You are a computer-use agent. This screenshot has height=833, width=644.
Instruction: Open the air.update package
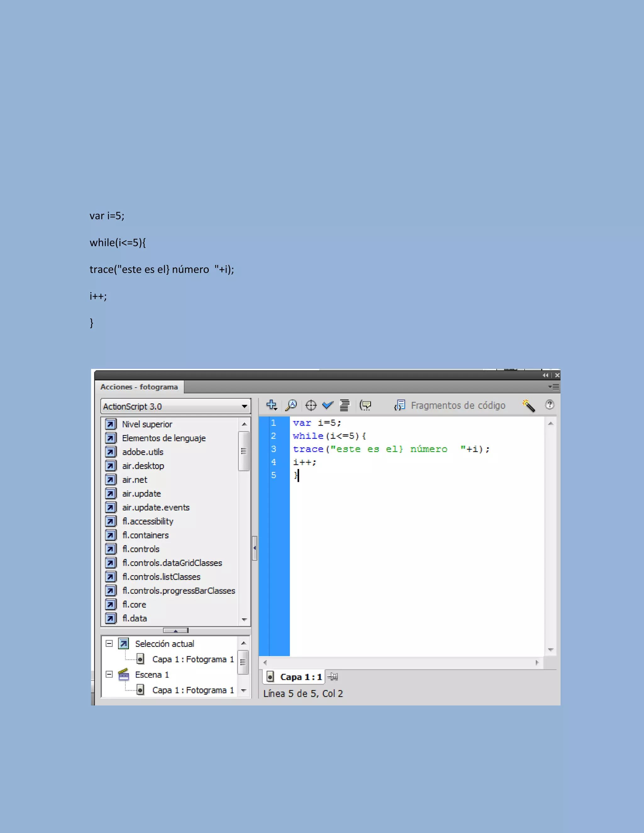click(x=142, y=494)
